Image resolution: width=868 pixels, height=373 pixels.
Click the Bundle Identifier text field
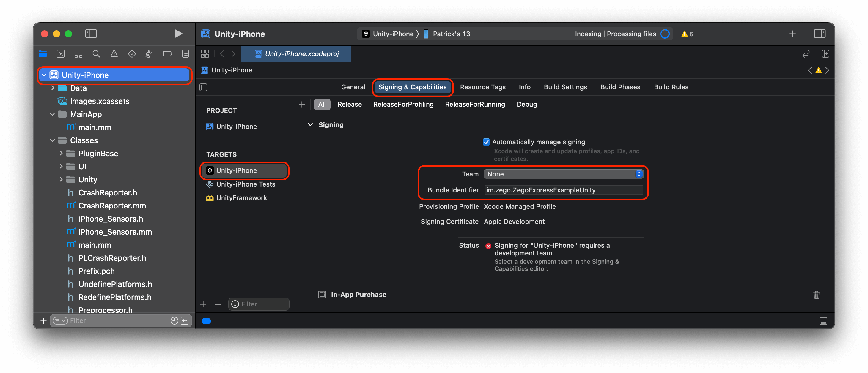coord(563,190)
